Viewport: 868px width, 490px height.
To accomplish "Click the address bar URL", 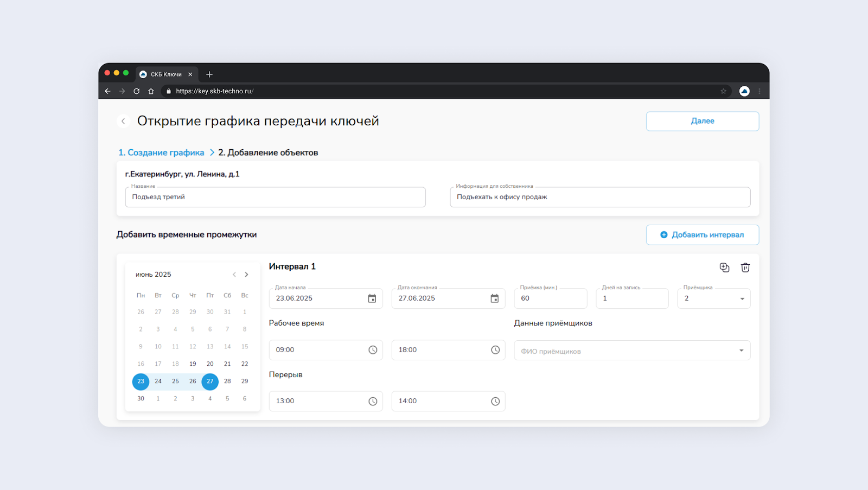I will (x=215, y=91).
